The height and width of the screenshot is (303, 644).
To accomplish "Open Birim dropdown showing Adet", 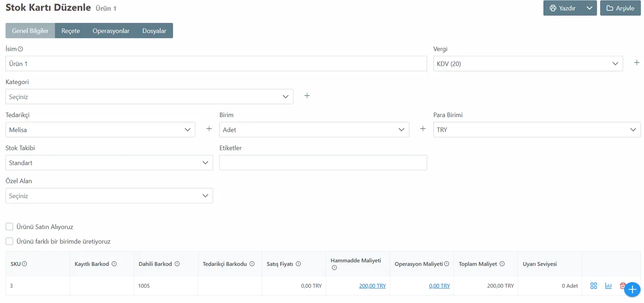I will pyautogui.click(x=314, y=129).
